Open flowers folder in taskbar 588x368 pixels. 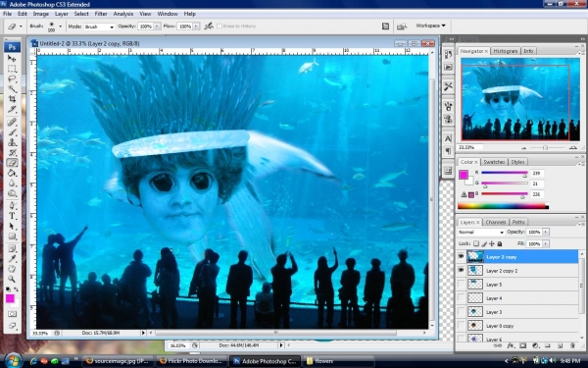click(x=339, y=361)
